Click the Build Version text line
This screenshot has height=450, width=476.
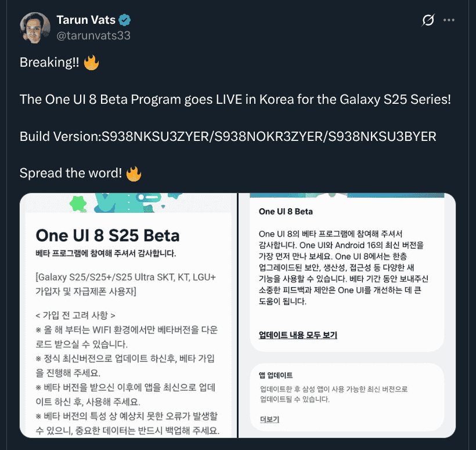pos(228,136)
